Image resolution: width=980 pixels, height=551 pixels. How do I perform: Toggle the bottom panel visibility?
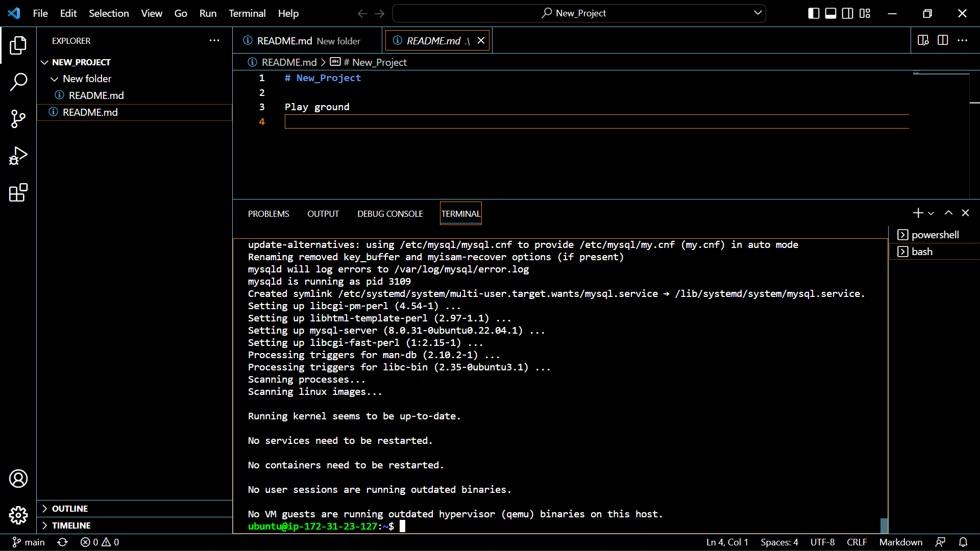point(830,13)
